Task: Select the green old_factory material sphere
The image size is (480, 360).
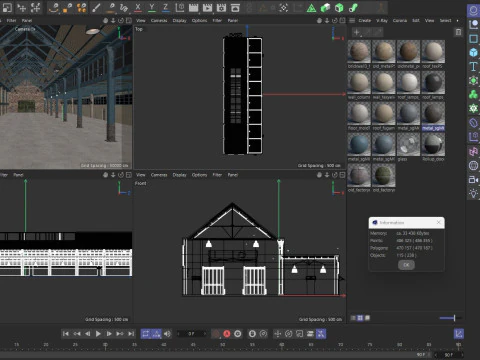Action: click(384, 175)
